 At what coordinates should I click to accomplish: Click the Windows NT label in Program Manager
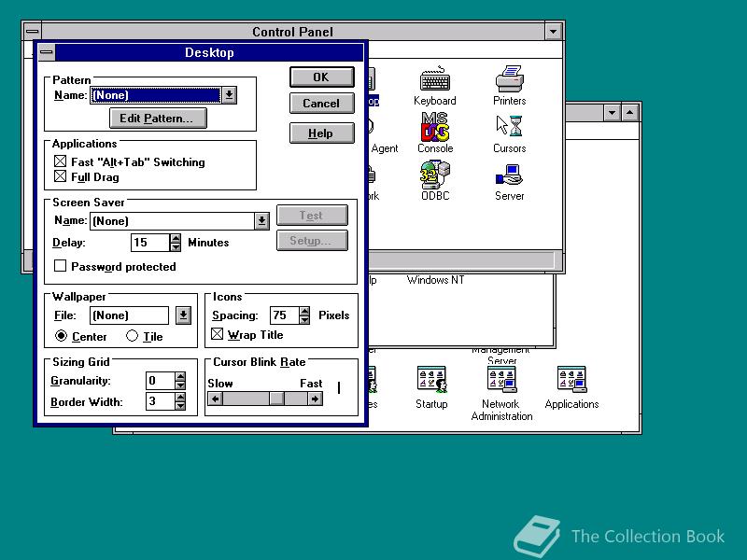click(435, 280)
